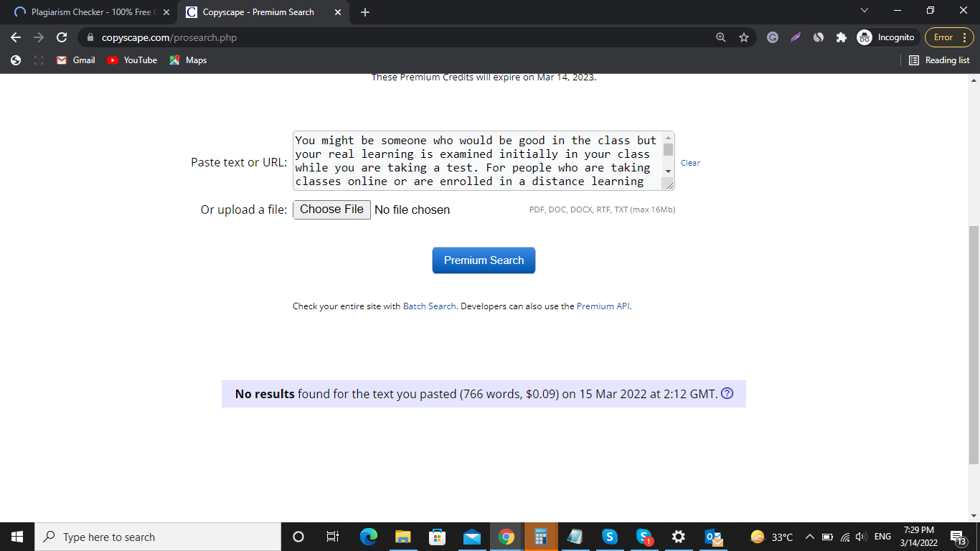Open the Mail app from taskbar
The height and width of the screenshot is (551, 980).
(x=471, y=537)
